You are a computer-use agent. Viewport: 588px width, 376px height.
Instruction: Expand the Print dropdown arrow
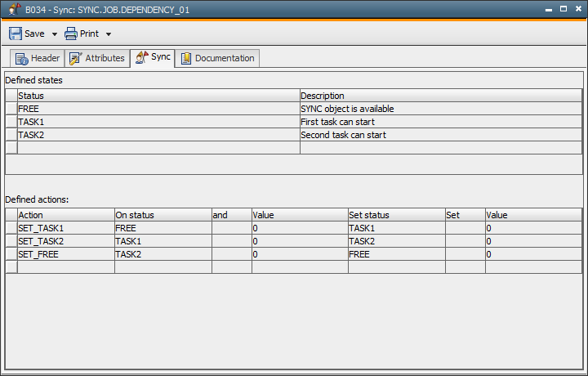(x=109, y=34)
